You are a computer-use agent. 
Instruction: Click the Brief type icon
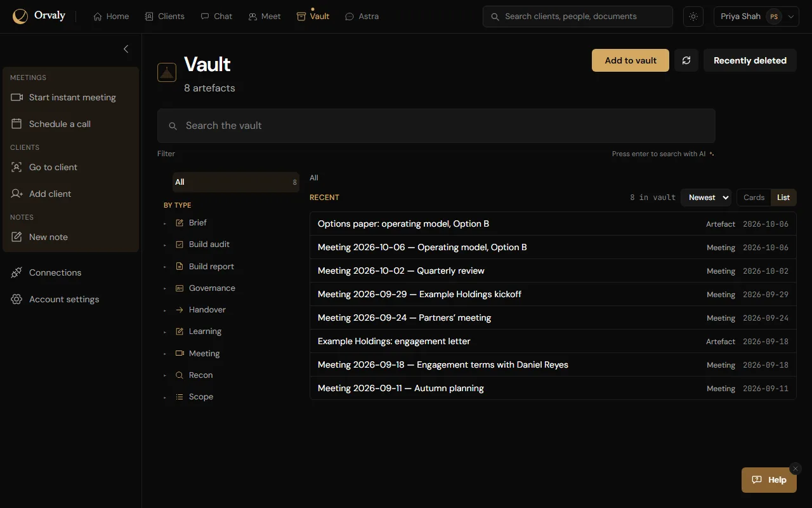[x=180, y=223]
